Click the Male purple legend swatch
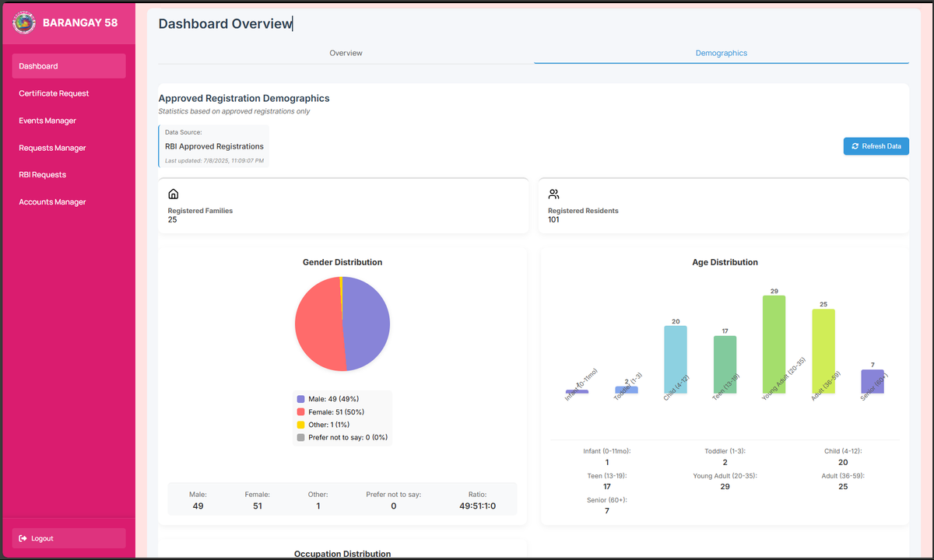The height and width of the screenshot is (560, 934). pos(301,399)
